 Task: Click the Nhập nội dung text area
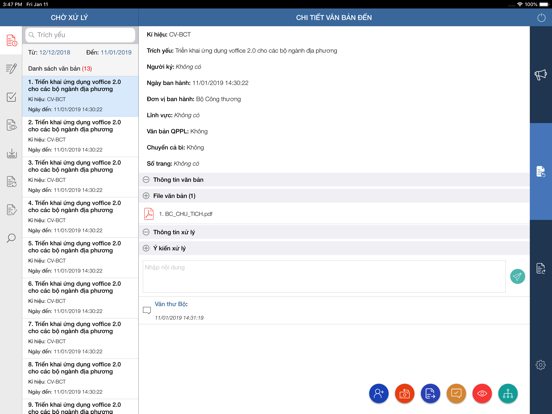pos(324,276)
